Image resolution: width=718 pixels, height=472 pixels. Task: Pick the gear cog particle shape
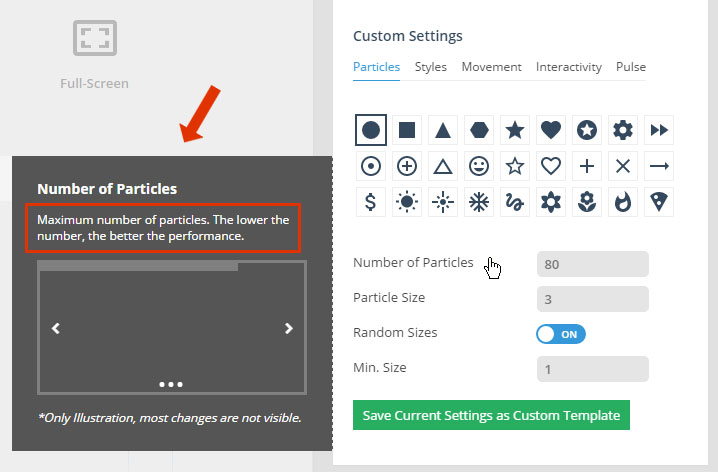623,130
